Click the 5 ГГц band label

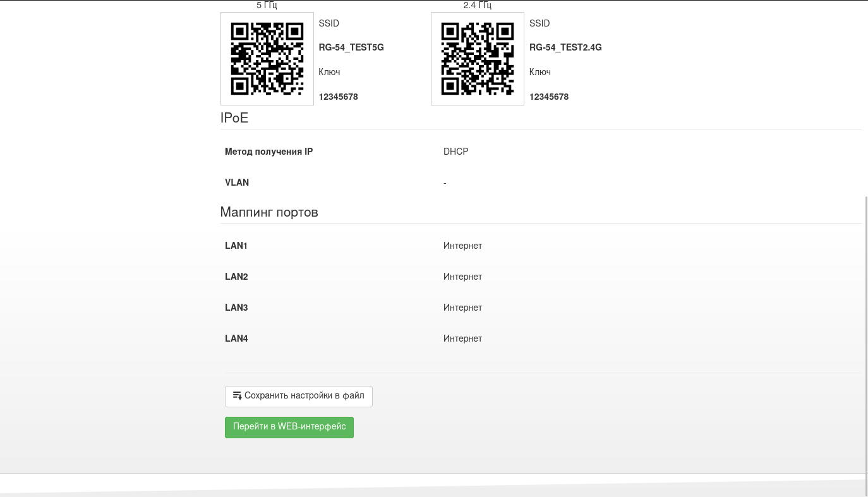pos(267,5)
